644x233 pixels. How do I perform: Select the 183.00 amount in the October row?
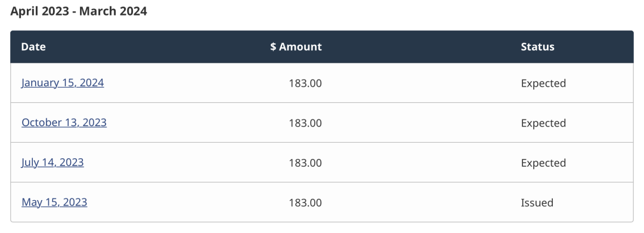(x=305, y=123)
